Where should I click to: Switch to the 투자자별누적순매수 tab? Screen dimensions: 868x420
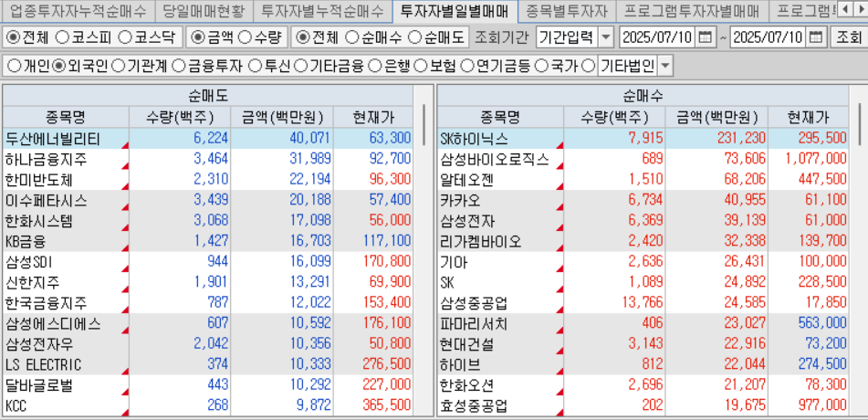[x=322, y=10]
